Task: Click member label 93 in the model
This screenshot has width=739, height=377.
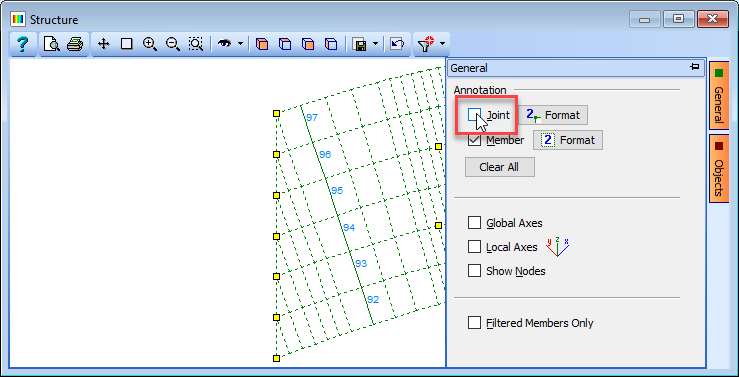Action: 361,263
